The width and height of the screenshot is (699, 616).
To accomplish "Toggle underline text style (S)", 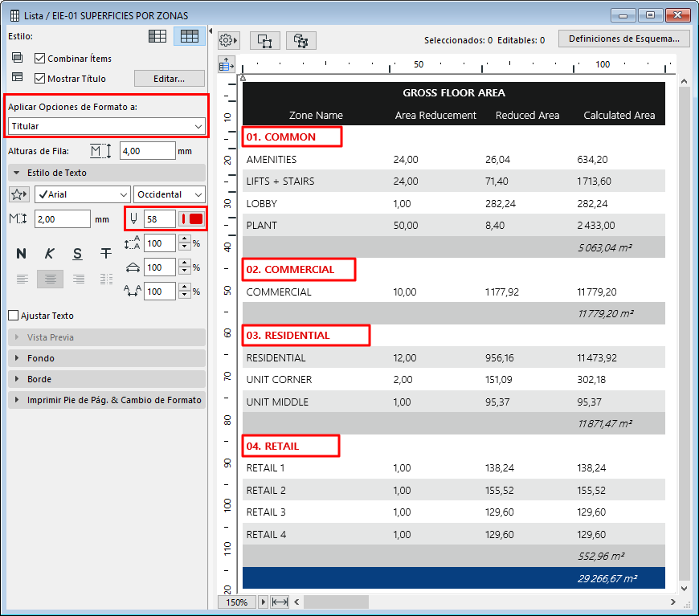I will [77, 254].
